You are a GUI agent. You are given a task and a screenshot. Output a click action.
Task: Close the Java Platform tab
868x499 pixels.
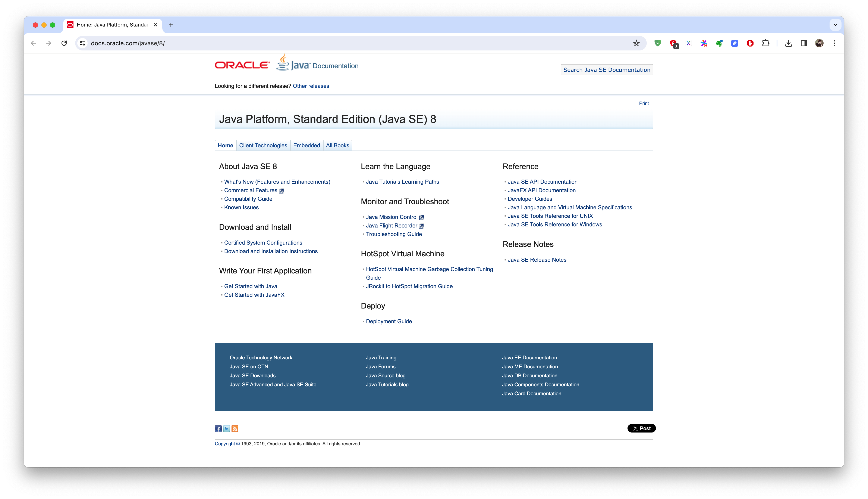click(155, 25)
